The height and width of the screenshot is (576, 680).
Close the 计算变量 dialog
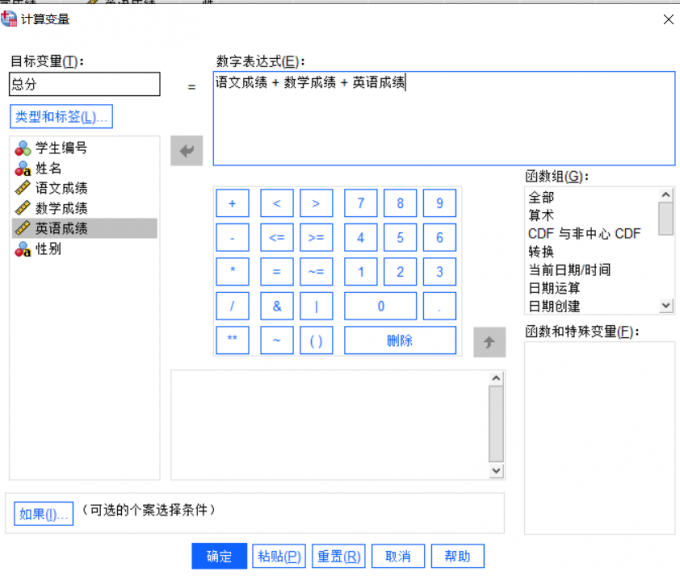668,19
